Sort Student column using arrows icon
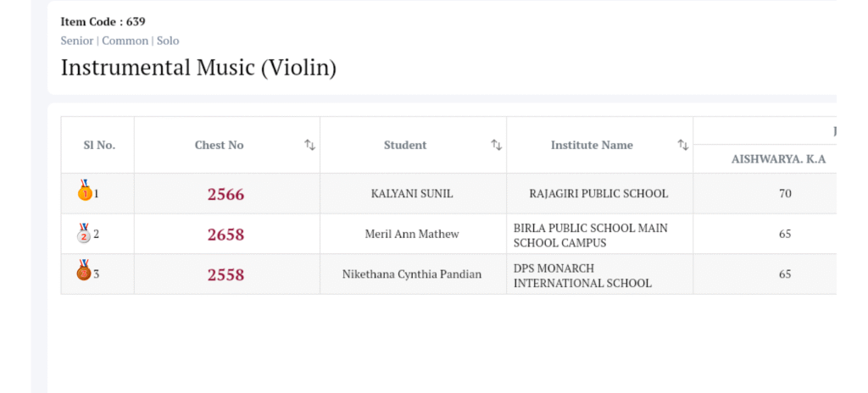Screen dimensions: 868x393 pos(496,145)
